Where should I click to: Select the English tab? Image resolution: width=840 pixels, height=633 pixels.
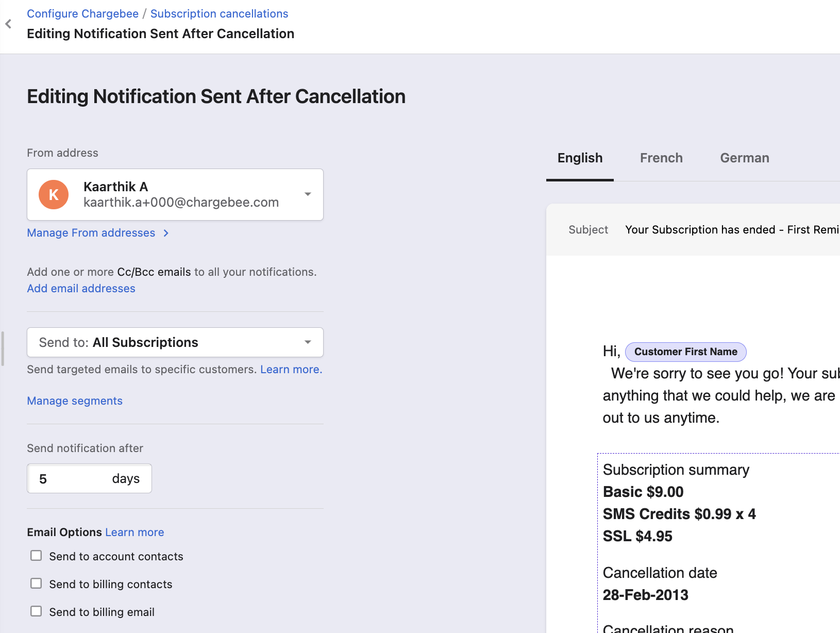coord(580,158)
